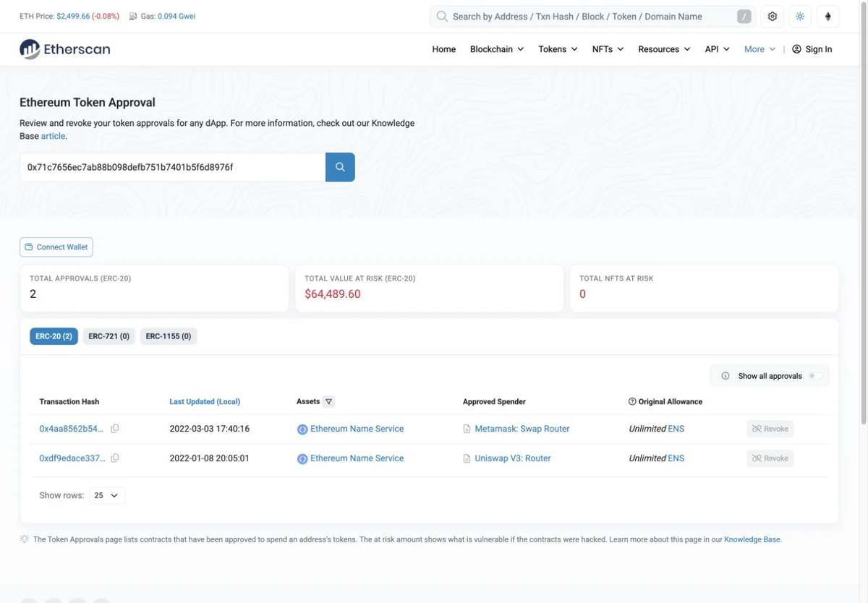The image size is (868, 603).
Task: Click the Gas 0.094 Gwei value
Action: click(x=176, y=16)
